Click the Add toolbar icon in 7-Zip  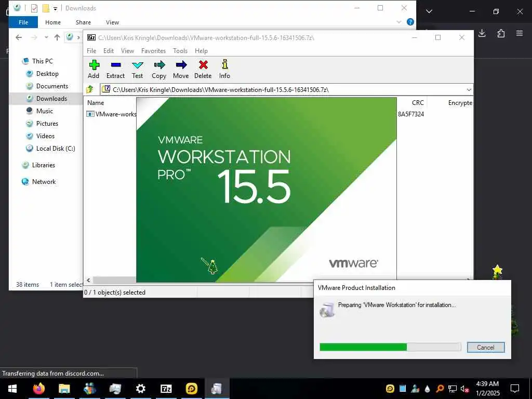[94, 69]
